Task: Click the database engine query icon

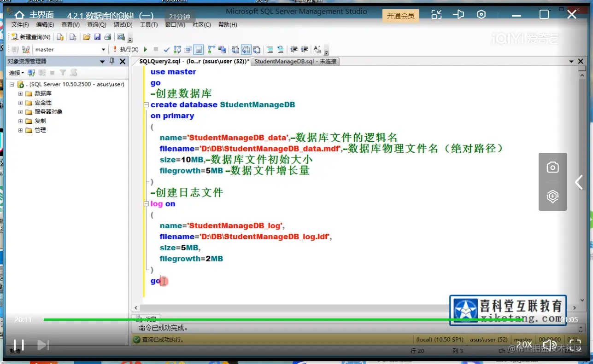Action: tap(60, 37)
